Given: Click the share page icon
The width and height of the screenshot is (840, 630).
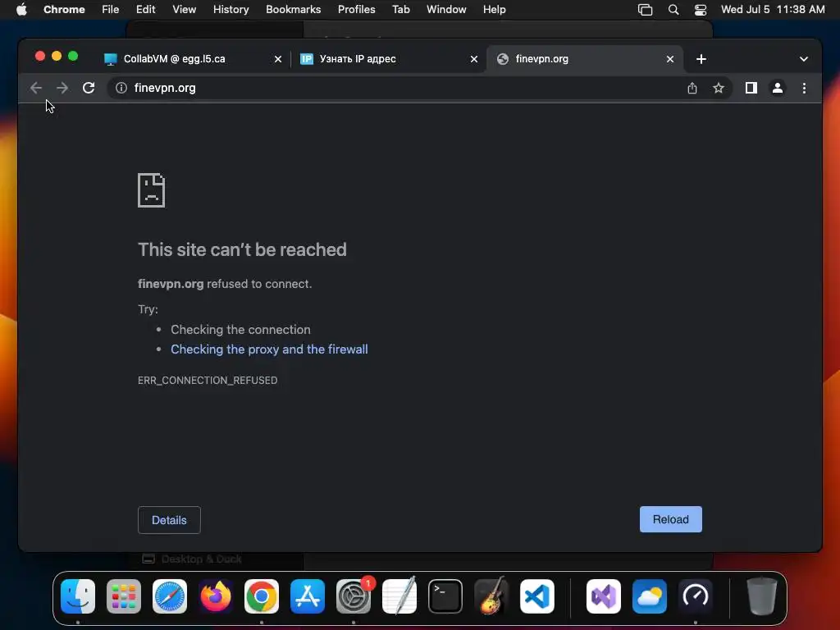Looking at the screenshot, I should (x=692, y=88).
